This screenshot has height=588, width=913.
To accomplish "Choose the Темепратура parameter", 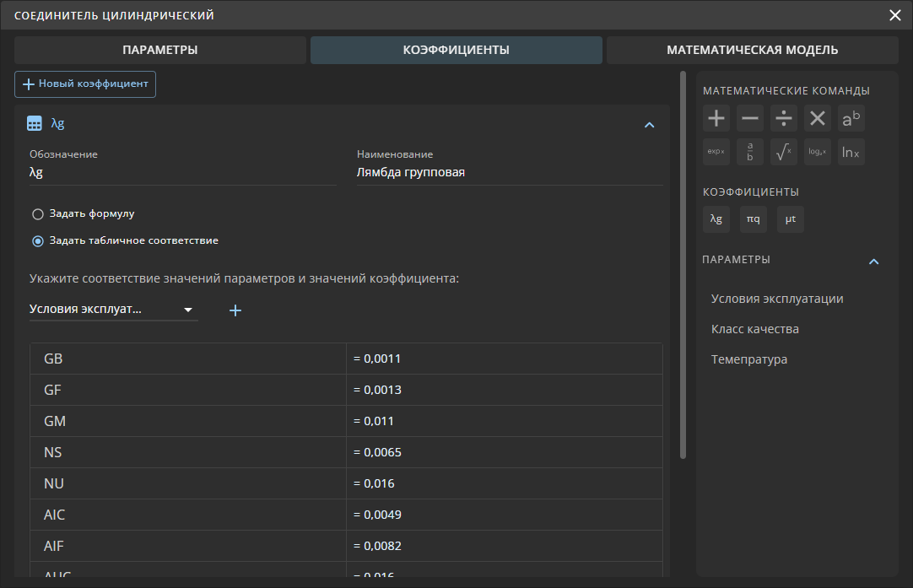I will (x=748, y=359).
